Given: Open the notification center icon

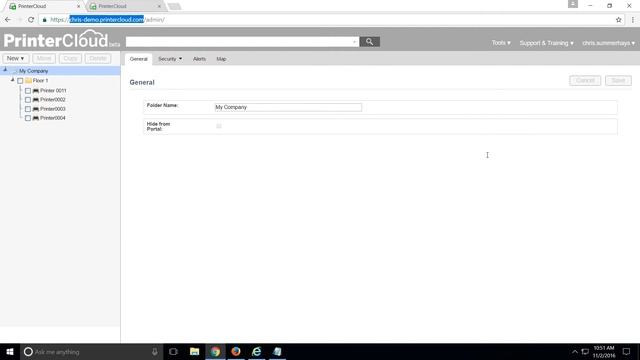Looking at the screenshot, I should coord(626,351).
